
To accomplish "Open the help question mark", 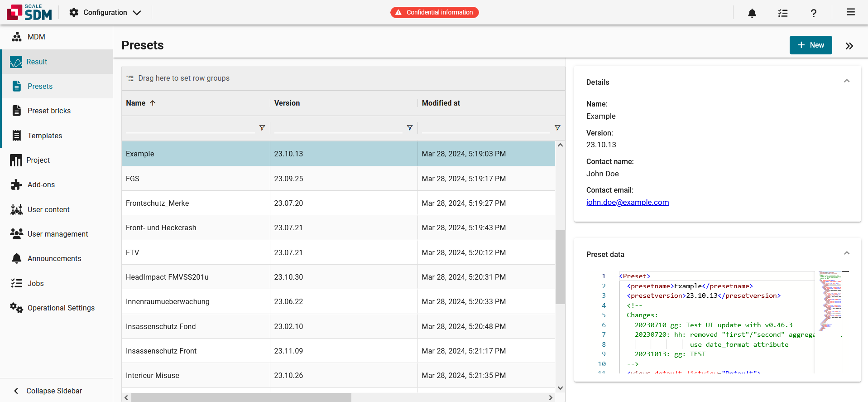I will click(814, 13).
